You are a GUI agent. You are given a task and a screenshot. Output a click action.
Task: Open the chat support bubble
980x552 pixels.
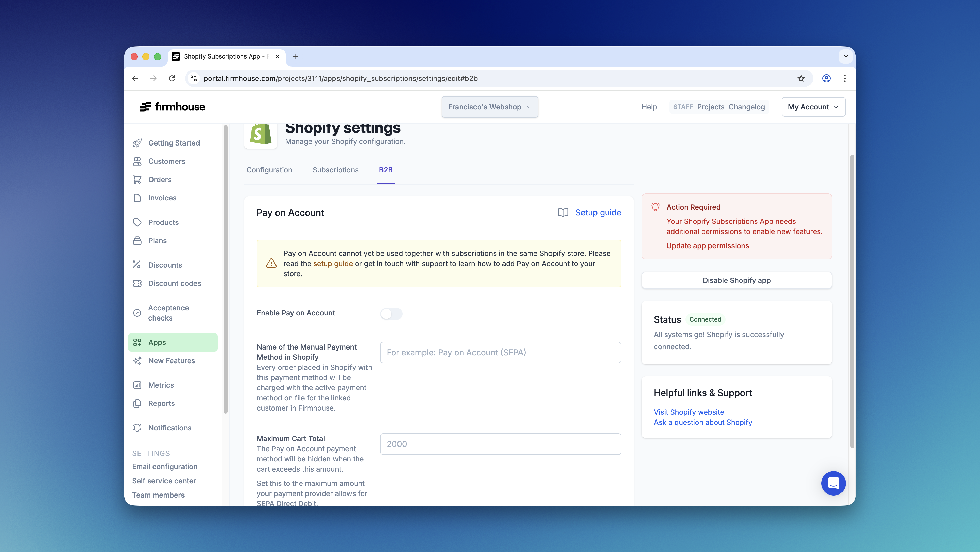(x=833, y=484)
